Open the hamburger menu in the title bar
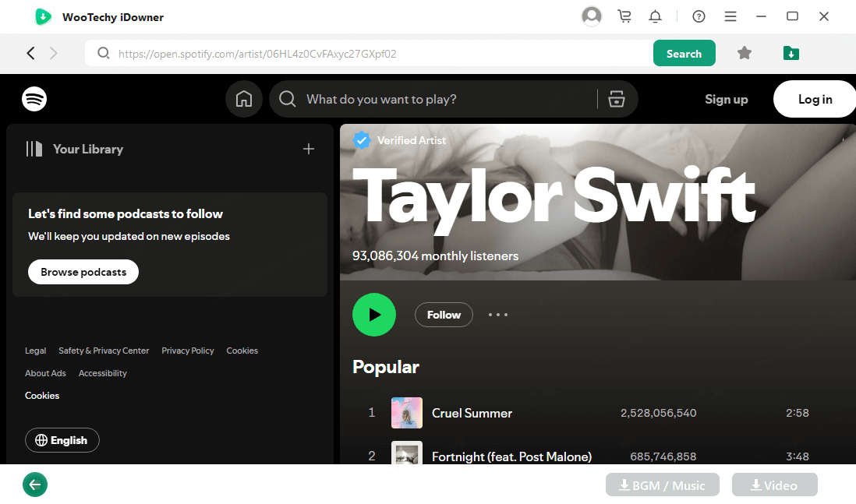Viewport: 856px width, 504px height. point(730,16)
